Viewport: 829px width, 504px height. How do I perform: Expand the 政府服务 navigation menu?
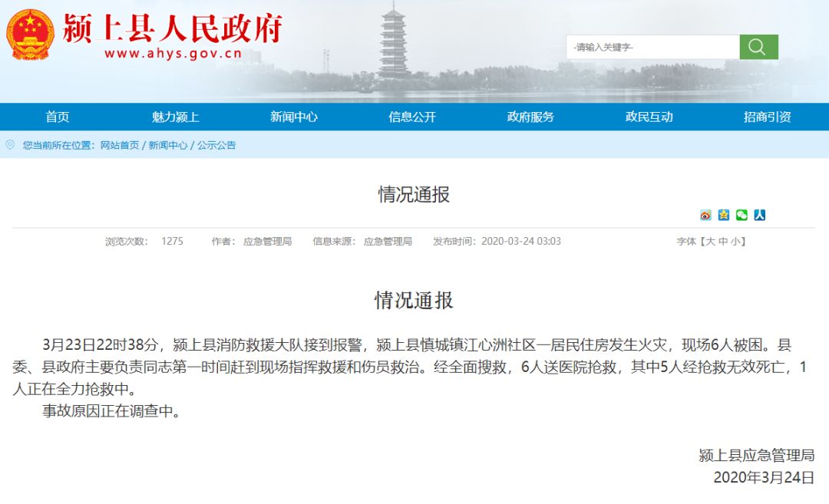coord(530,117)
